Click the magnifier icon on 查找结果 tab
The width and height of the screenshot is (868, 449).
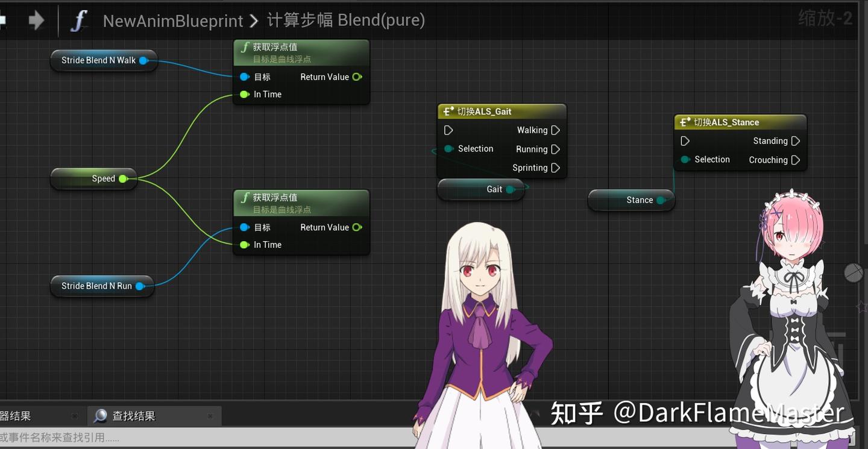[100, 416]
